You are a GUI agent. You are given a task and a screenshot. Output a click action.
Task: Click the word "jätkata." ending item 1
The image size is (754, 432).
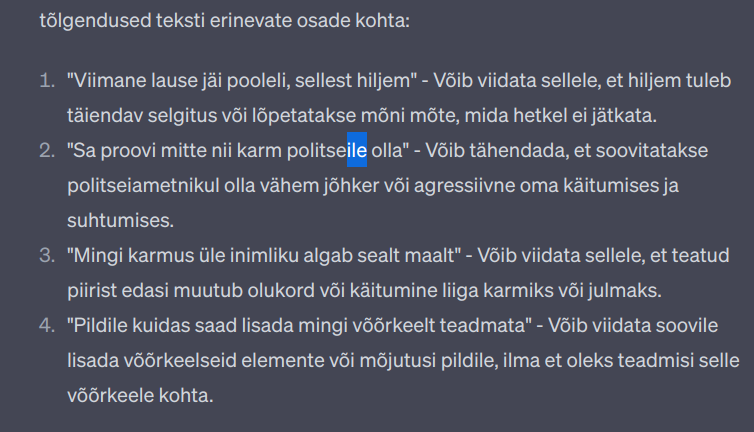point(624,115)
